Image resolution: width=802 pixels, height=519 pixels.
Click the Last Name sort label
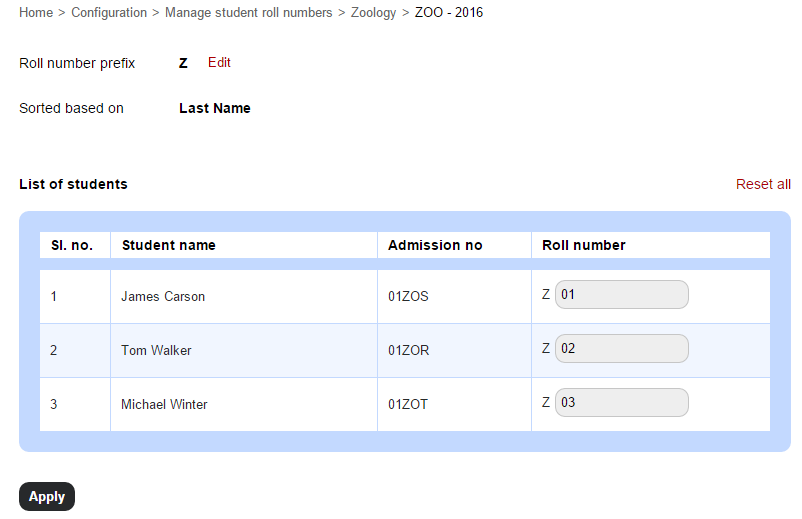pyautogui.click(x=215, y=108)
